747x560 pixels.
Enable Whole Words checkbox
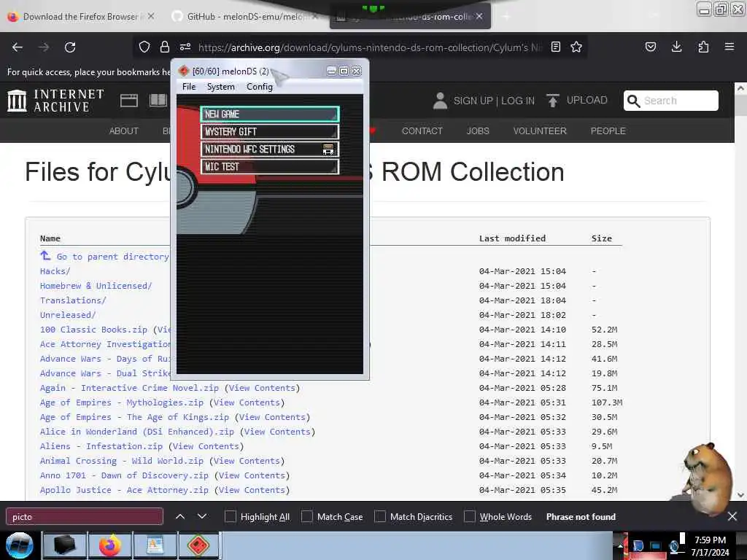tap(469, 517)
